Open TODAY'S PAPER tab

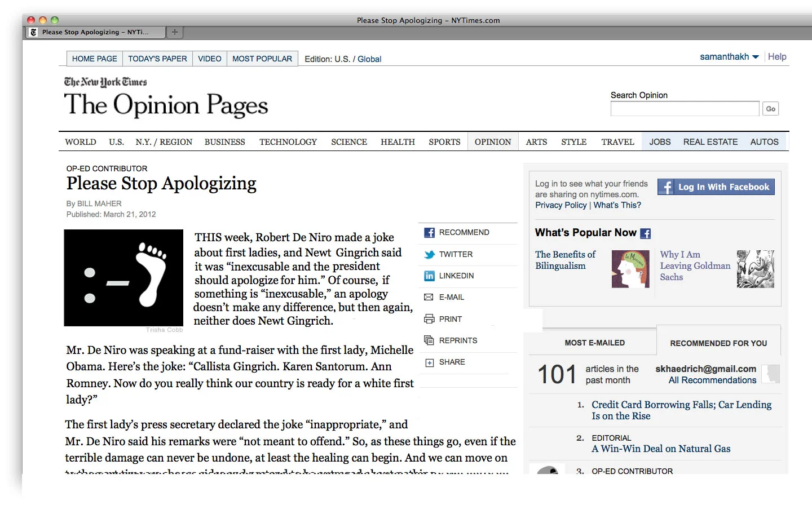(x=157, y=59)
